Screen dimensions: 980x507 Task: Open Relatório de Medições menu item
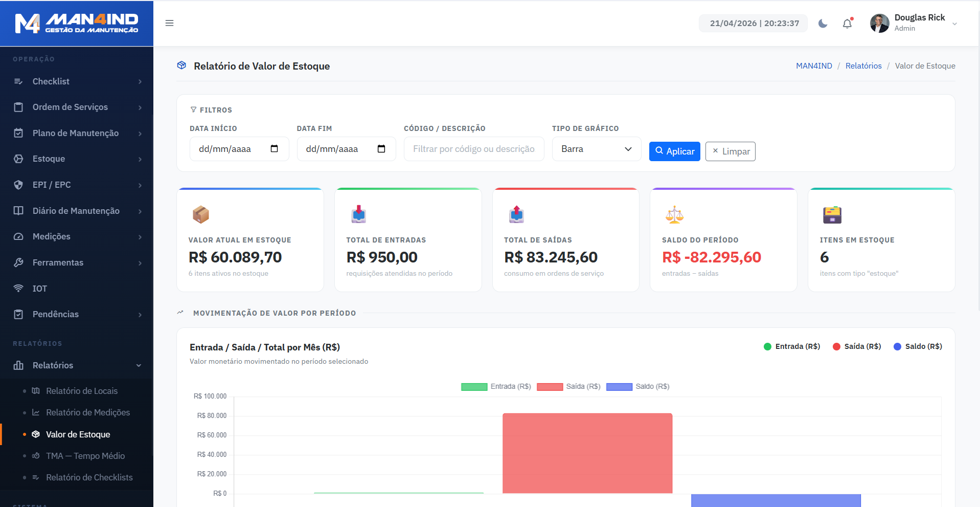87,412
